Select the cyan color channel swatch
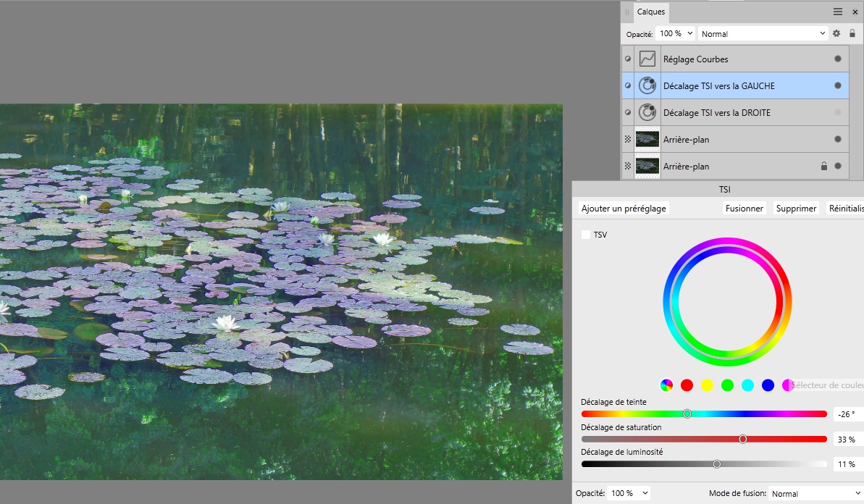This screenshot has height=504, width=864. tap(747, 385)
